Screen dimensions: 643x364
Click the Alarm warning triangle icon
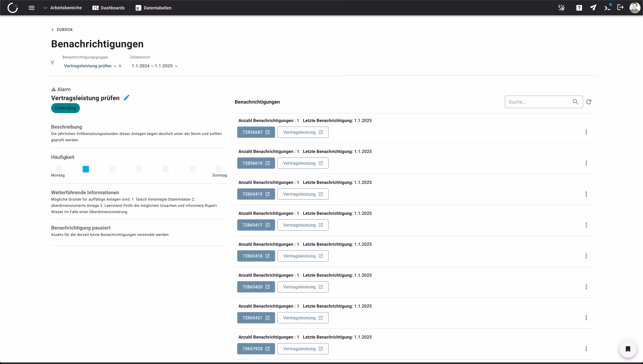[x=53, y=89]
